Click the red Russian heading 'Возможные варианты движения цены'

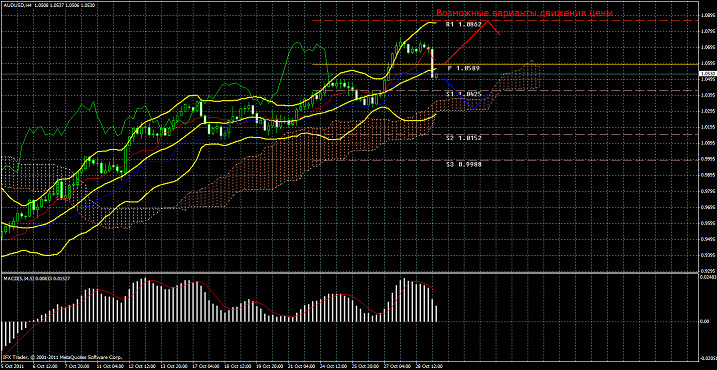point(524,14)
